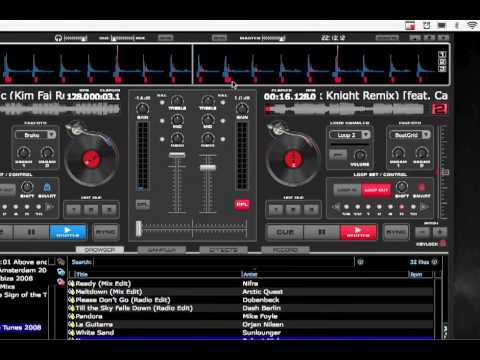
Task: Open the Record tab
Action: pos(285,250)
